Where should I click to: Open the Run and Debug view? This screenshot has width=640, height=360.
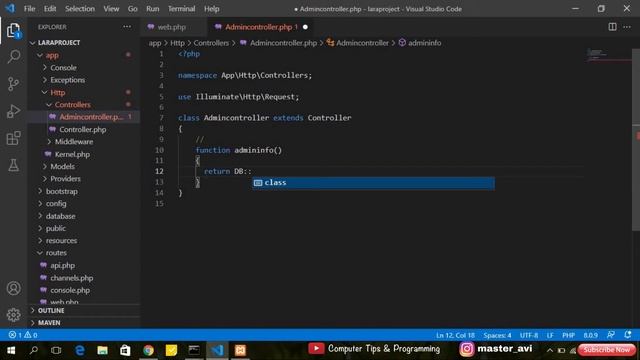point(13,111)
